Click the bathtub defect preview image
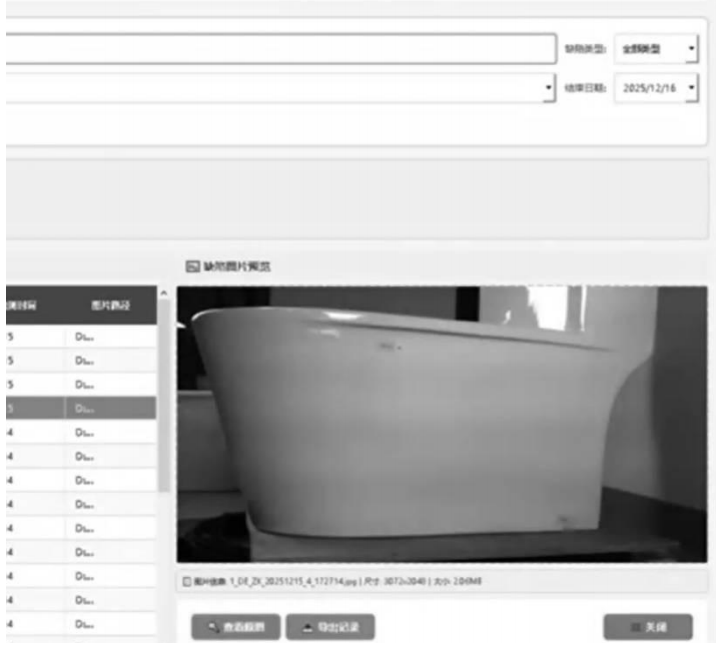 click(x=441, y=424)
